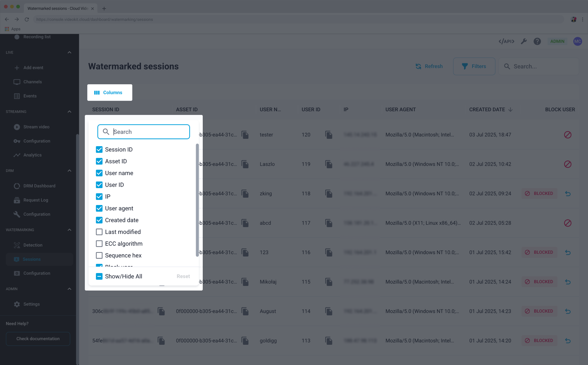Unblock user Mikołaj with undo arrow
588x365 pixels.
click(567, 282)
